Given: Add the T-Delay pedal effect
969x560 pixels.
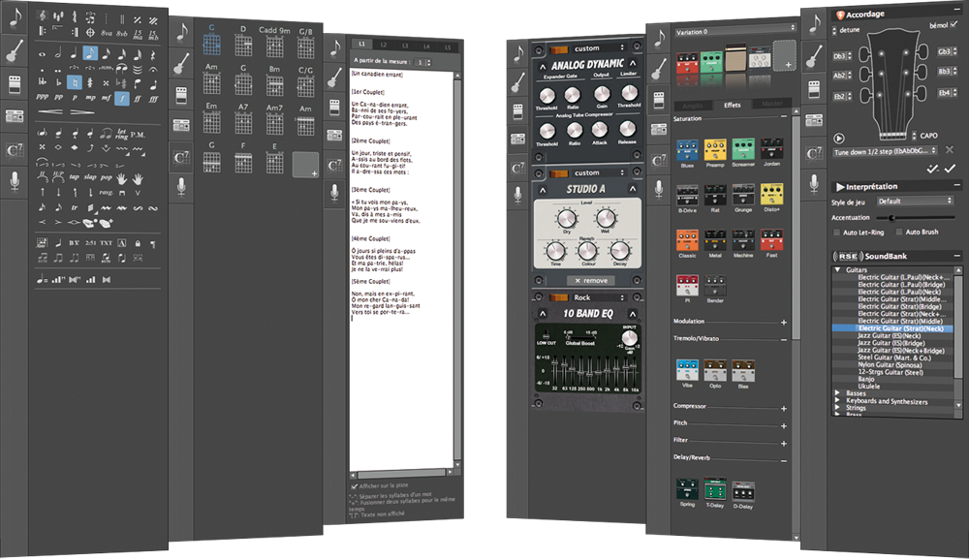Looking at the screenshot, I should 715,490.
